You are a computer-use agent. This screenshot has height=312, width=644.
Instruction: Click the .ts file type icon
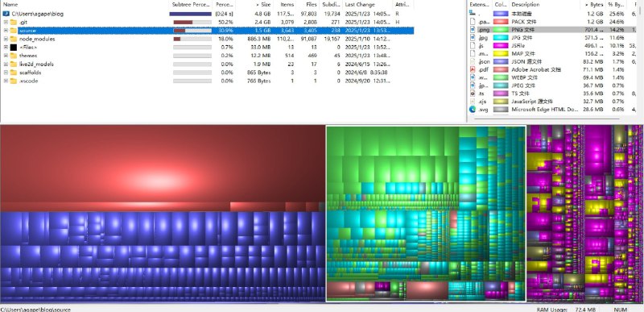[473, 94]
